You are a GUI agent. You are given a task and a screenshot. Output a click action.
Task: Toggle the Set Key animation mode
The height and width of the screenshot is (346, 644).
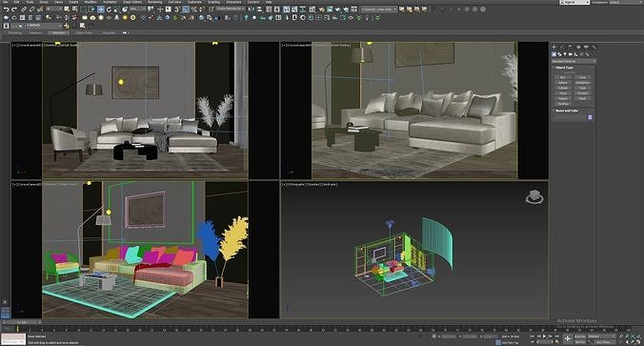(x=580, y=342)
